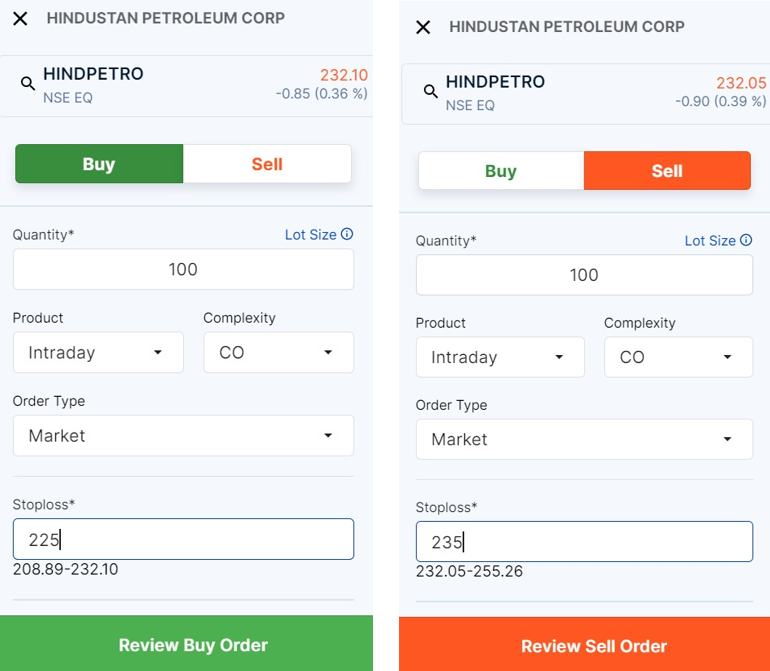Switch to Sell in the left panel
This screenshot has width=770, height=671.
pyautogui.click(x=267, y=164)
